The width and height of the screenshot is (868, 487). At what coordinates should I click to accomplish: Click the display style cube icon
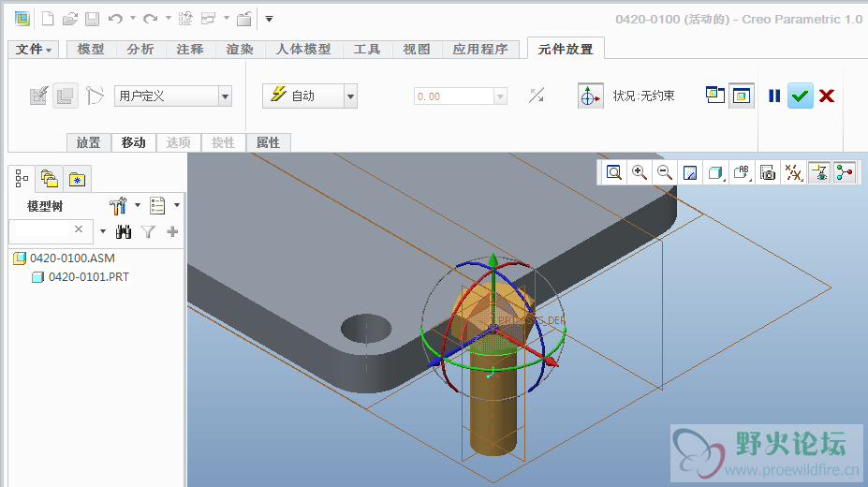[715, 172]
